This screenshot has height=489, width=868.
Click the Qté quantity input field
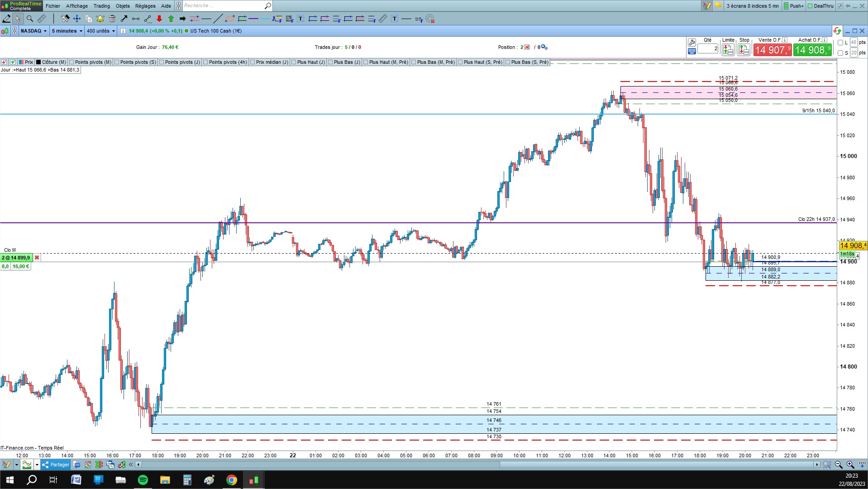point(708,48)
